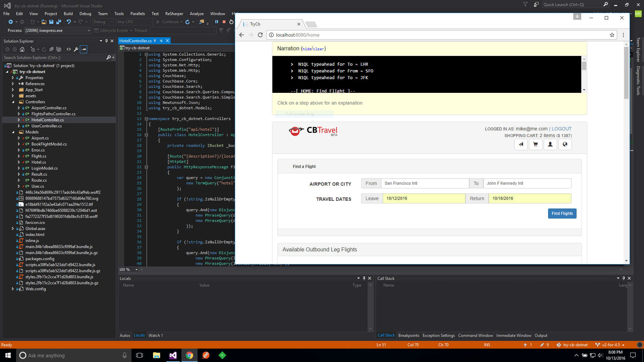Pause debugging with the Break All icon

[x=217, y=22]
